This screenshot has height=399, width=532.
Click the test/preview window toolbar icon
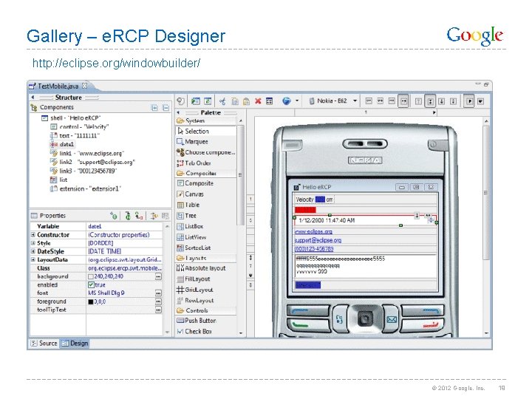(x=195, y=101)
